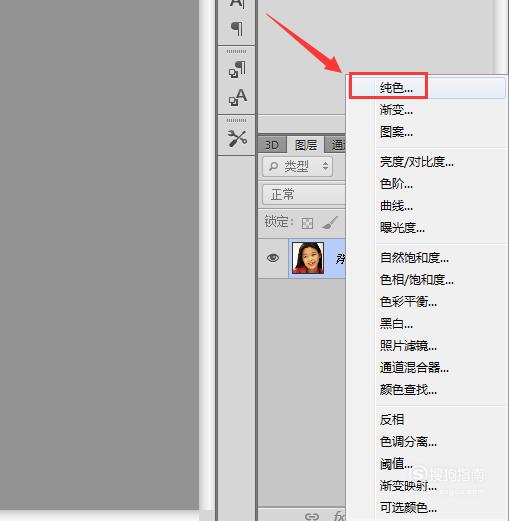Choose 颜色查找... adjustment

pos(427,390)
